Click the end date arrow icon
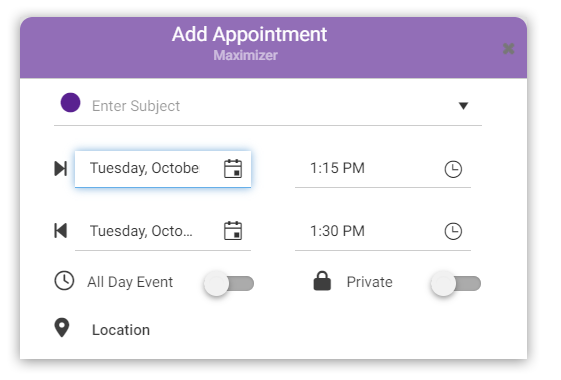The height and width of the screenshot is (380, 561). click(x=60, y=231)
